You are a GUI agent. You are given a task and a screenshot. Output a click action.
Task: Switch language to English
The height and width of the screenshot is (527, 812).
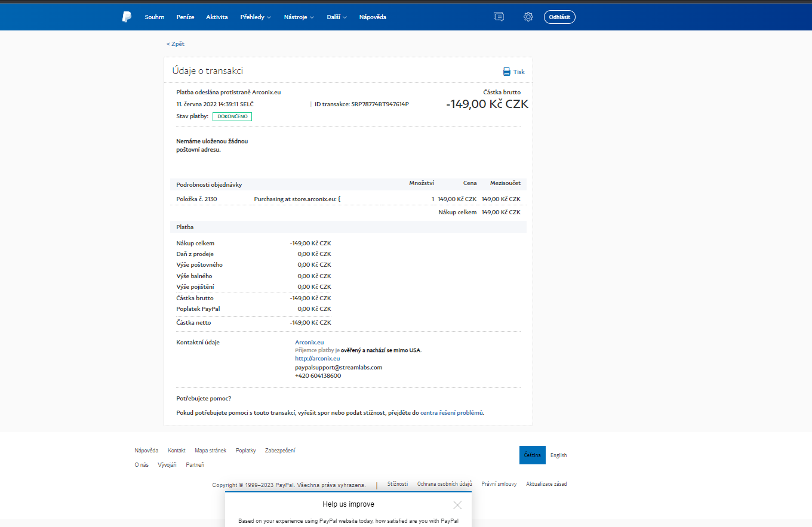pyautogui.click(x=558, y=455)
